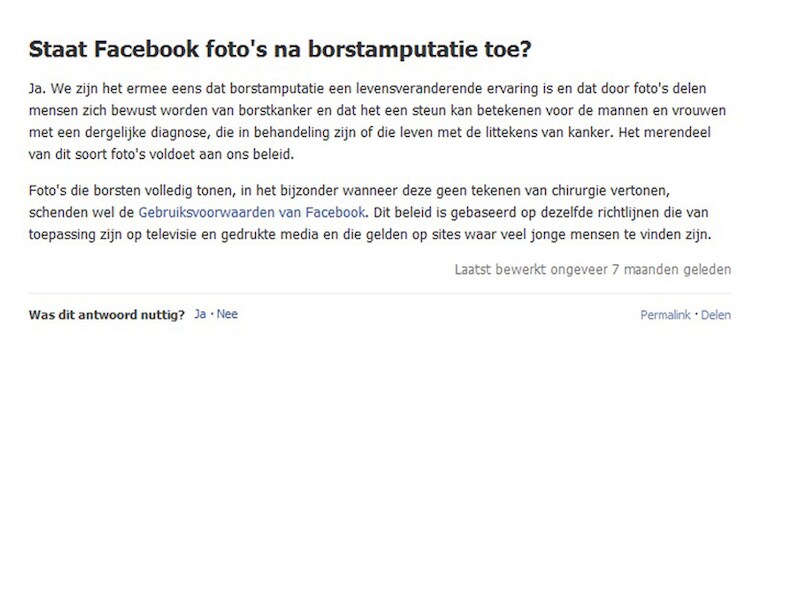Click the word 'borstamputatie' in the heading
Screen dimensions: 800x600
click(392, 49)
